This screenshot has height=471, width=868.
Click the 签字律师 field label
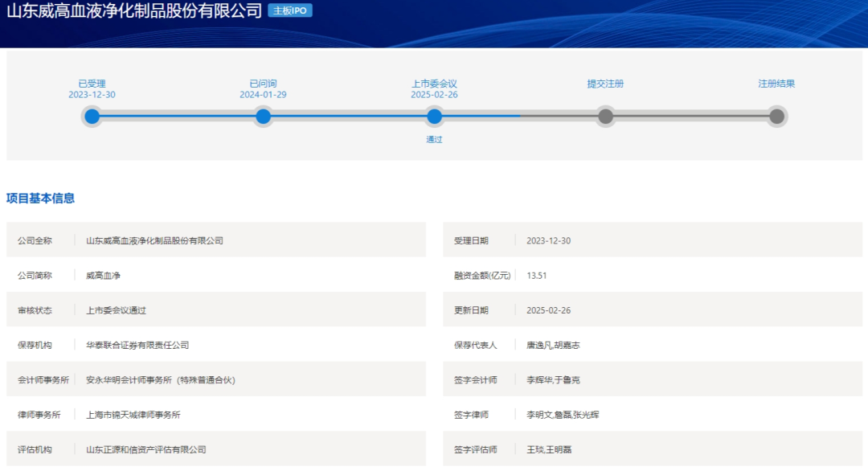(x=471, y=415)
